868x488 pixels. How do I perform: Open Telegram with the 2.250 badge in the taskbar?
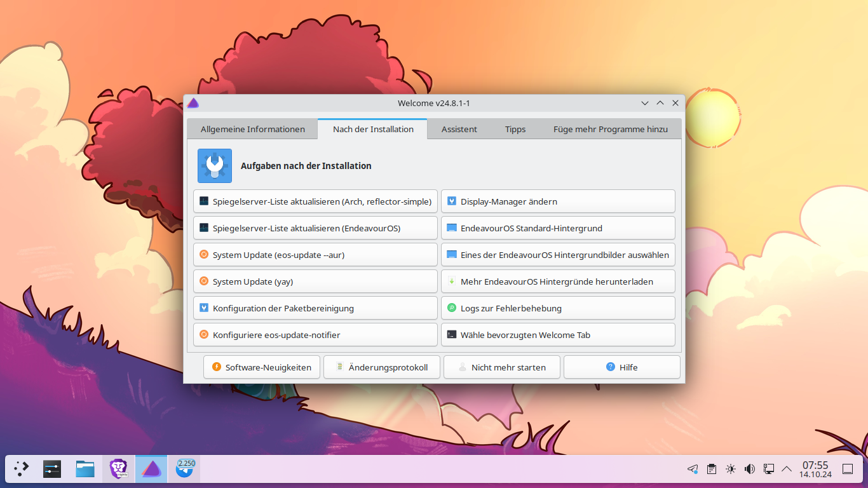coord(184,469)
